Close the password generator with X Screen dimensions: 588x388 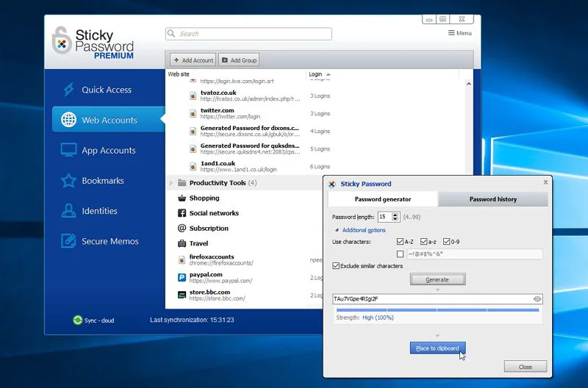point(545,182)
